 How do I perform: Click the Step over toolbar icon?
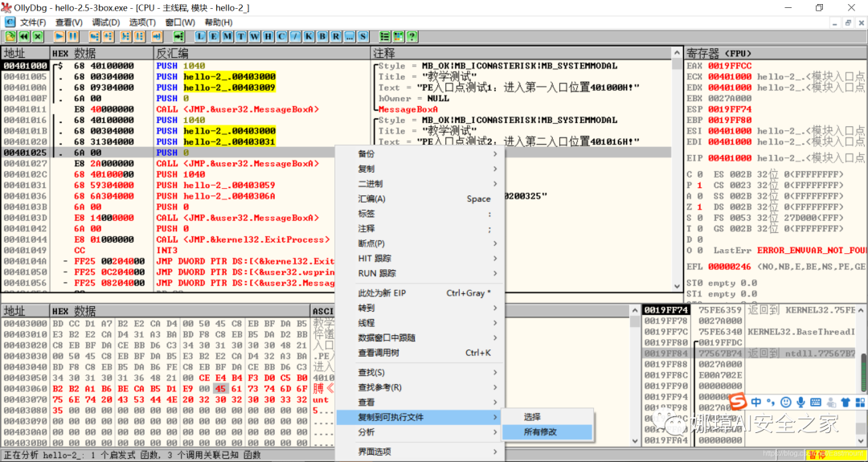[108, 36]
